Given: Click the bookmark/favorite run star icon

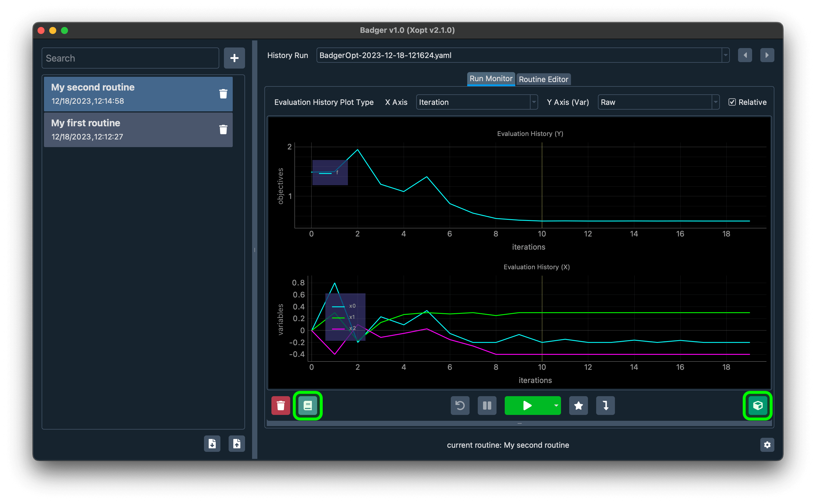Looking at the screenshot, I should point(578,406).
